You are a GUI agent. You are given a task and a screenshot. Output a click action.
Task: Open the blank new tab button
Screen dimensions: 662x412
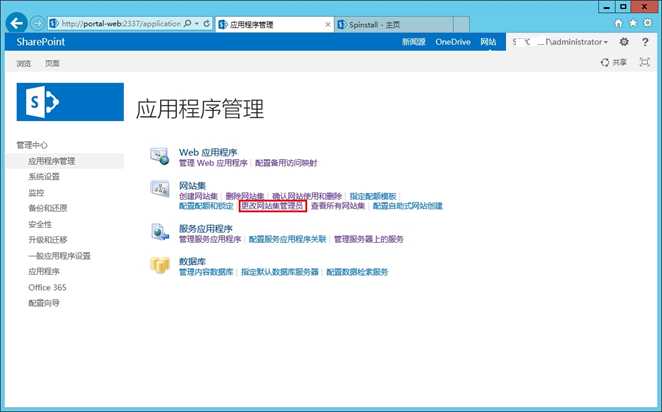click(x=461, y=24)
